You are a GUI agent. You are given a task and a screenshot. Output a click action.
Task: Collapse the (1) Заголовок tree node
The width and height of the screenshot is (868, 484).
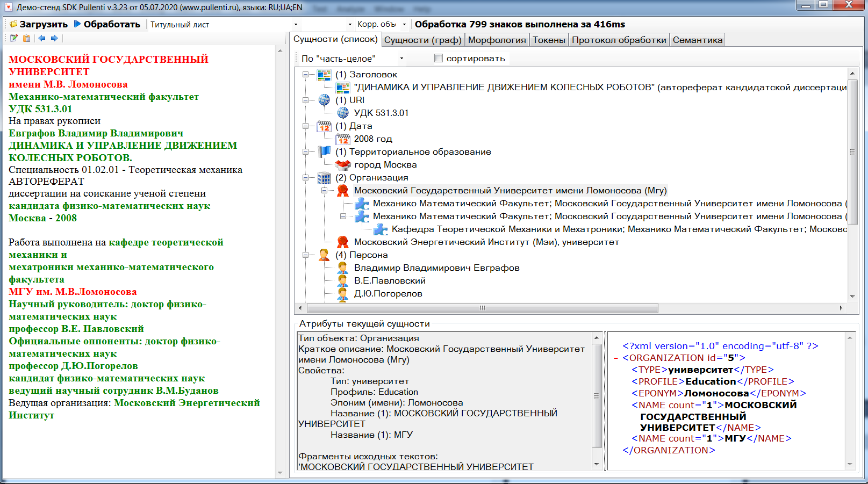pos(305,75)
